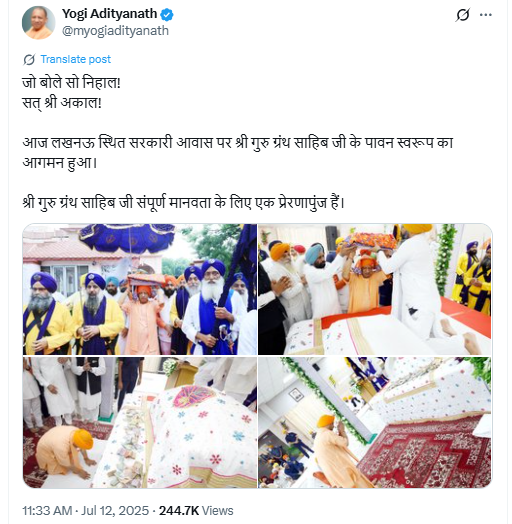
Task: Click the second line 'सत् श्री अकाल!'
Action: pyautogui.click(x=62, y=103)
